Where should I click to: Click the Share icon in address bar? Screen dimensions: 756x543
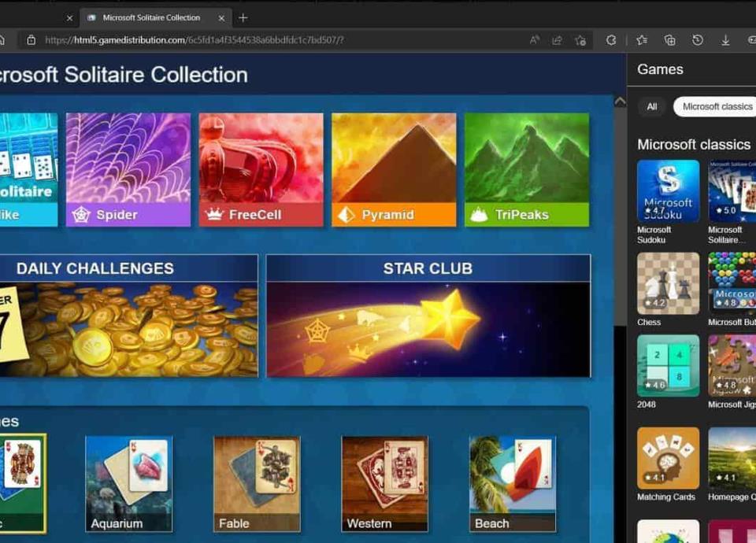(x=558, y=40)
